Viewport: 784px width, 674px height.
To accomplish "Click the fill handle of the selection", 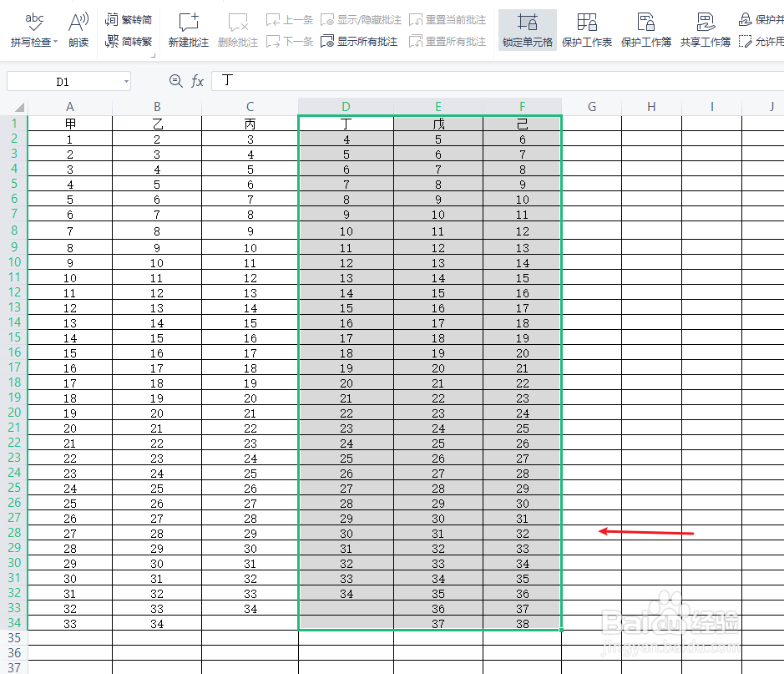I will click(x=562, y=630).
